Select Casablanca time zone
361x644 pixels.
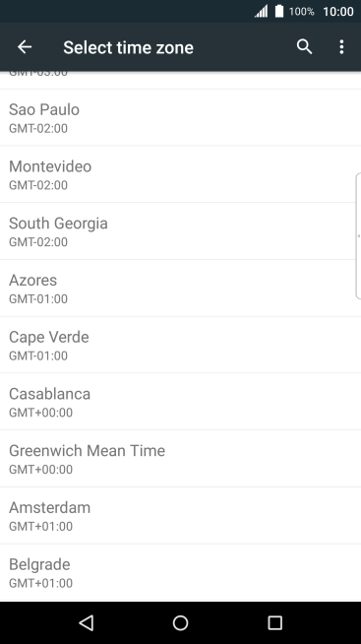click(181, 402)
